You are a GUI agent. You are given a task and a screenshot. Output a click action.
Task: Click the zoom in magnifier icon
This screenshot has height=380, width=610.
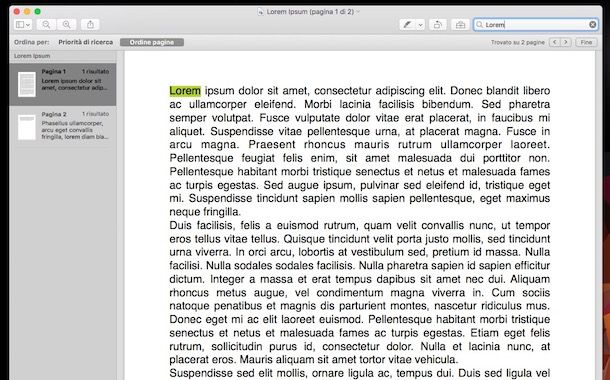point(67,25)
